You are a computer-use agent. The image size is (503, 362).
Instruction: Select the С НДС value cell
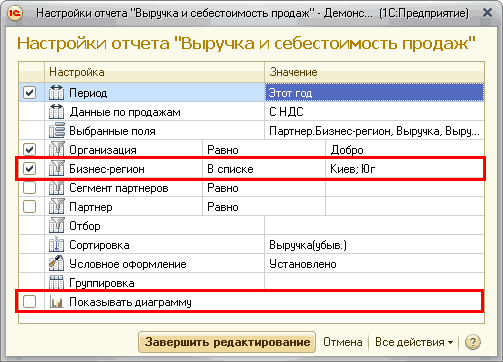pyautogui.click(x=374, y=112)
